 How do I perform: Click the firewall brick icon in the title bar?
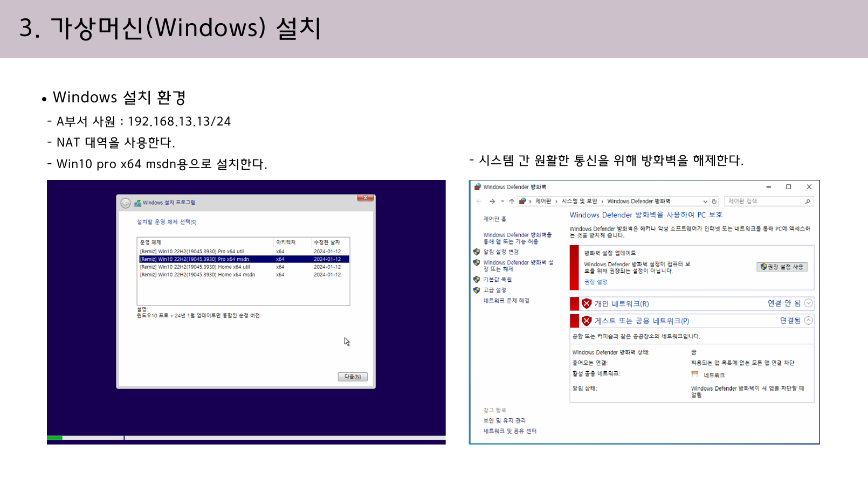click(x=477, y=186)
